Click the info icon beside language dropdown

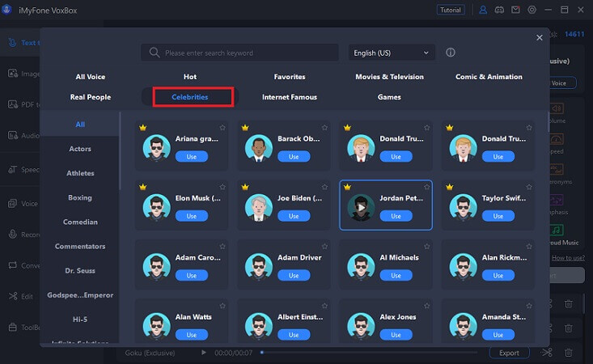point(450,52)
